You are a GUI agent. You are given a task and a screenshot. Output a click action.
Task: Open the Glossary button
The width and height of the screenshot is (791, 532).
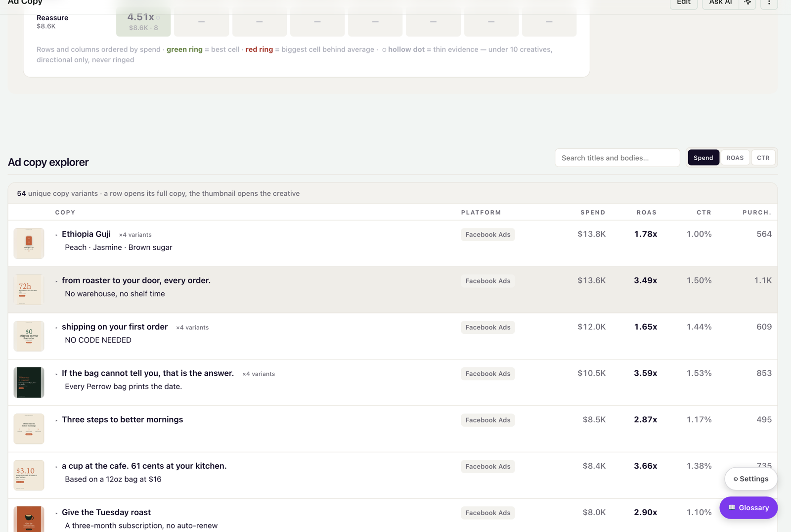[748, 508]
